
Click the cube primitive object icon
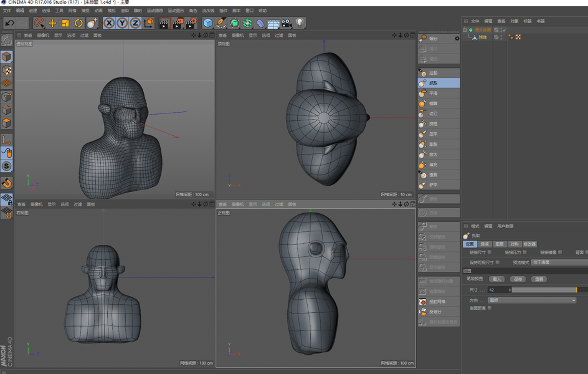208,23
